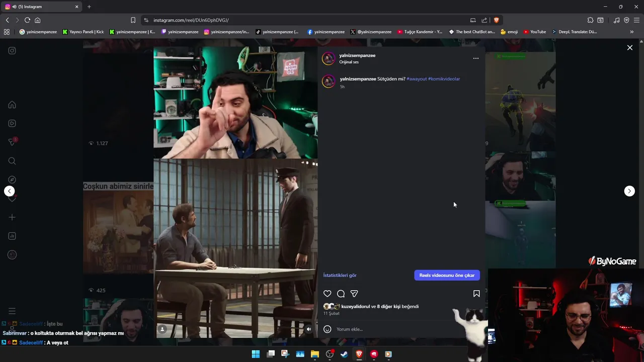Screen dimensions: 644x362
Task: Open 'kuzeyalidorul' liker profile
Action: 356,307
